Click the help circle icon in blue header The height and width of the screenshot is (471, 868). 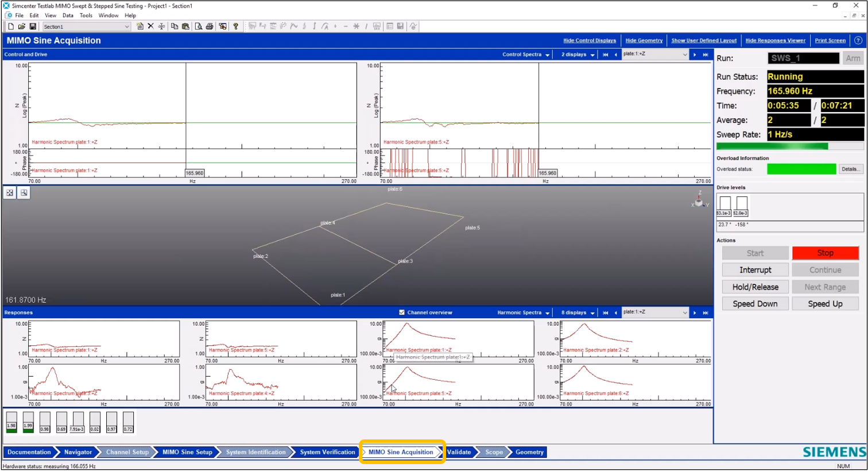pos(858,40)
